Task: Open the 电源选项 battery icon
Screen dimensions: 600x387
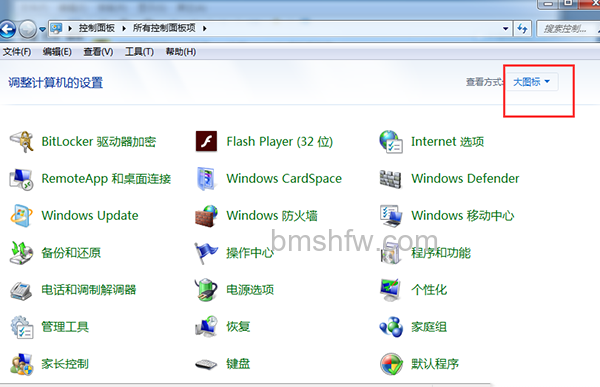Action: pos(206,290)
